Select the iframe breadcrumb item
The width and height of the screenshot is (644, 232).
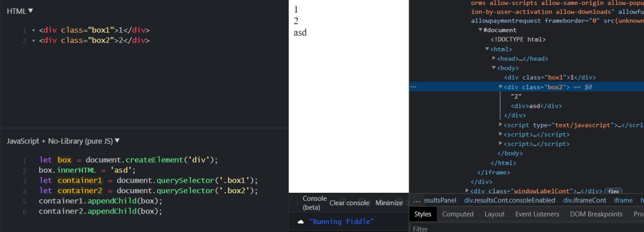pos(623,200)
